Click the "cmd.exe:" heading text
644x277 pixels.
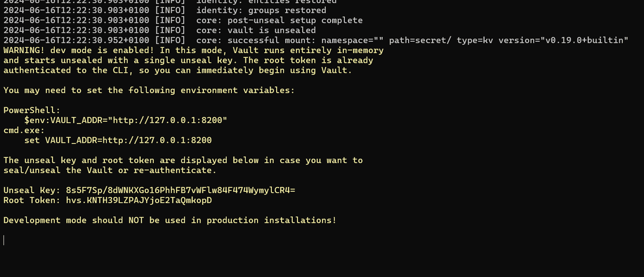click(24, 130)
